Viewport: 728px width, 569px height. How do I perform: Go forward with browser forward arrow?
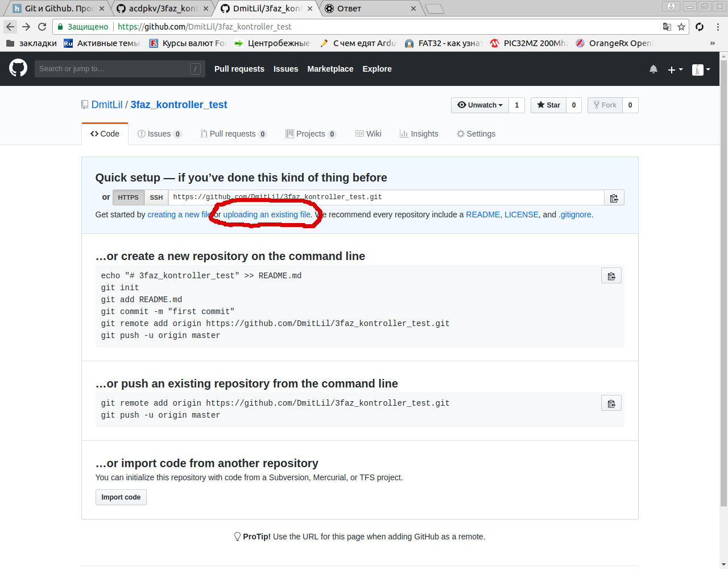click(26, 27)
